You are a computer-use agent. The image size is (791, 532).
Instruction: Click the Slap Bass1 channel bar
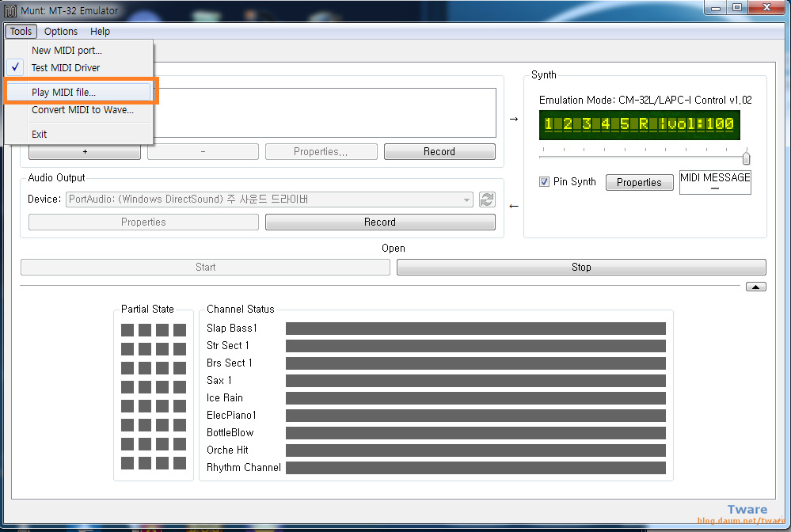(x=475, y=329)
